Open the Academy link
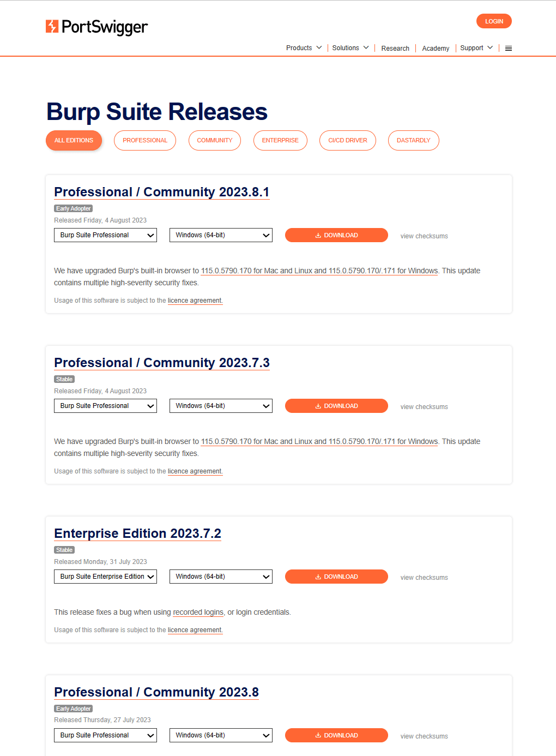 435,49
